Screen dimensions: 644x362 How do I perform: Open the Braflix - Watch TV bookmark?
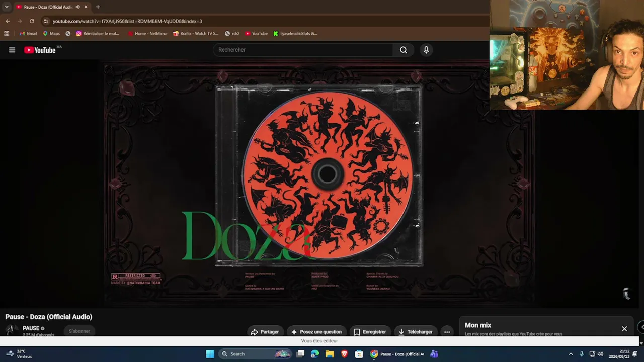pos(196,34)
